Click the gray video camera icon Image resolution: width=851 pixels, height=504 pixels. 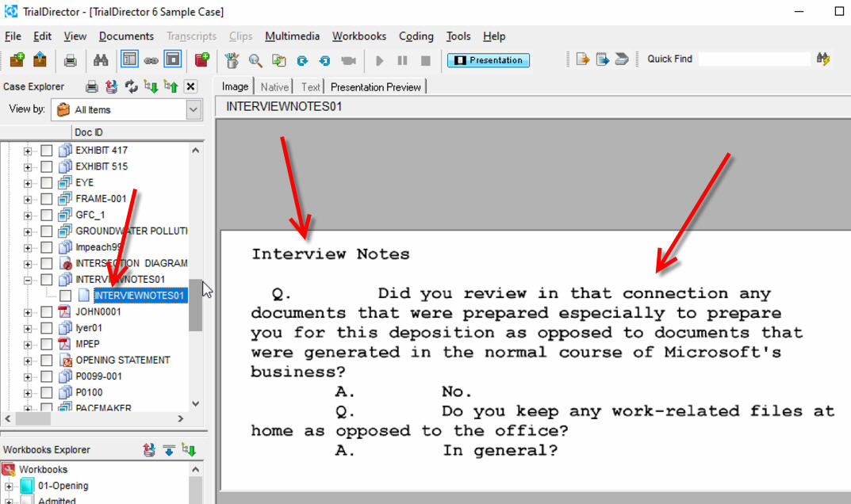348,60
